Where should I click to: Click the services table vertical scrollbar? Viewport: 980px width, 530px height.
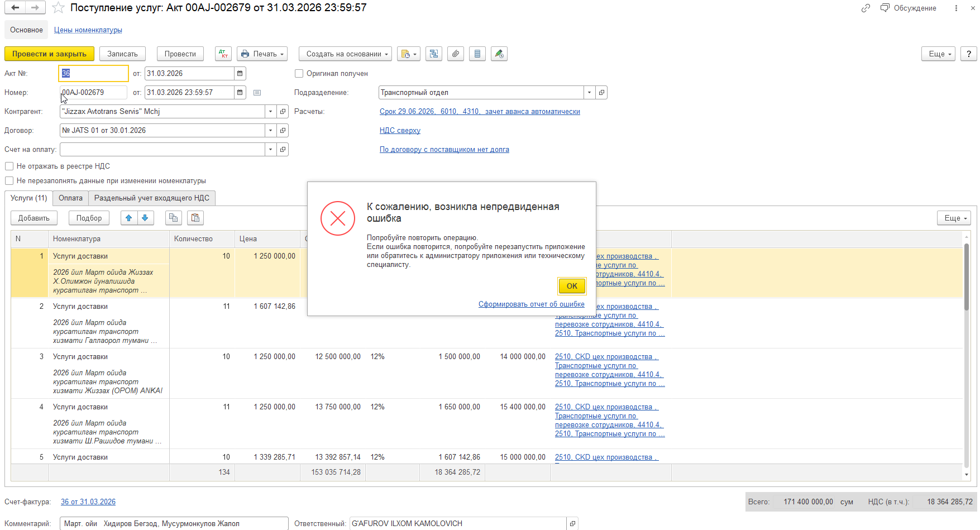[967, 277]
